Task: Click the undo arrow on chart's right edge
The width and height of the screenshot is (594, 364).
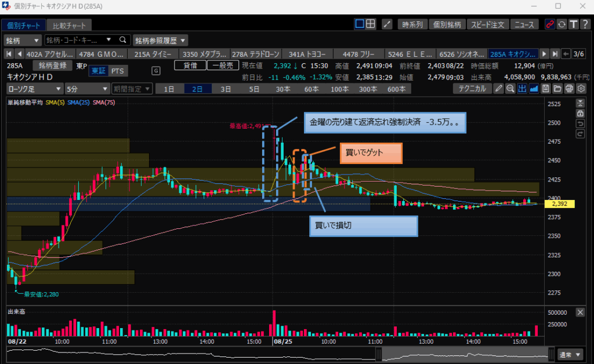Action: [580, 124]
